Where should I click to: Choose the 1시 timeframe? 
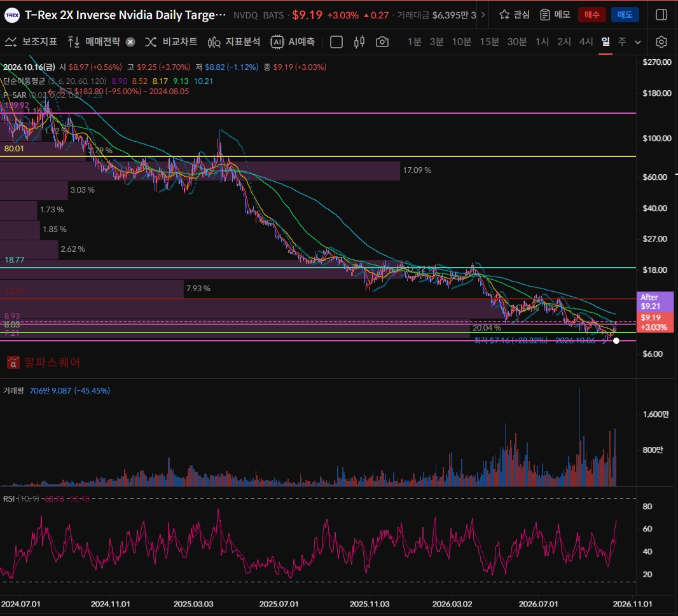pos(542,41)
